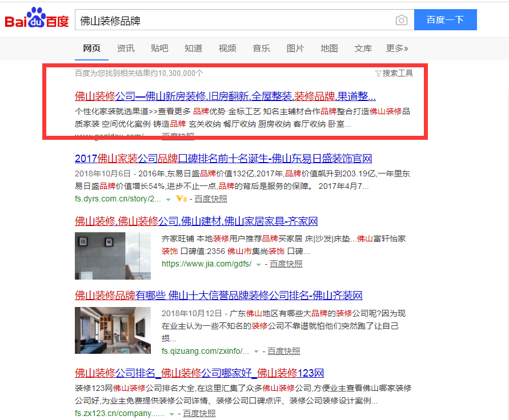Switch to the 资讯 tab

(126, 49)
